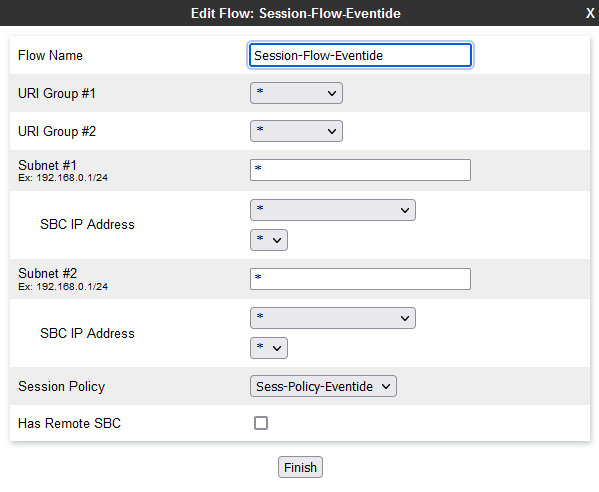Click the Edit Flow: Session-Flow-Eventide title
This screenshot has width=599, height=492.
[x=296, y=13]
